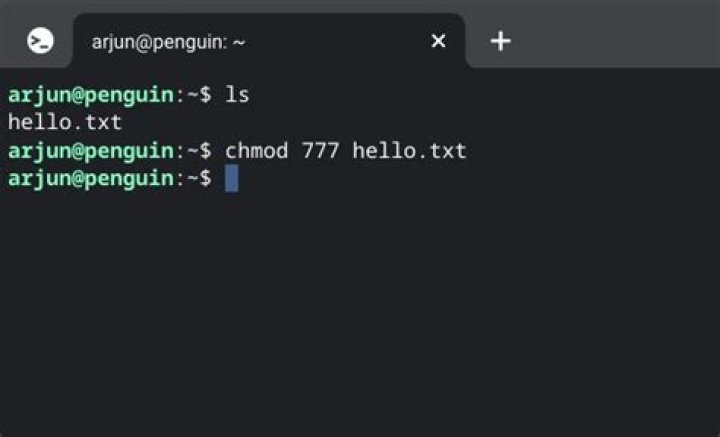The width and height of the screenshot is (720, 437).
Task: Click arjun@penguin prompt on chmod line
Action: (x=90, y=151)
